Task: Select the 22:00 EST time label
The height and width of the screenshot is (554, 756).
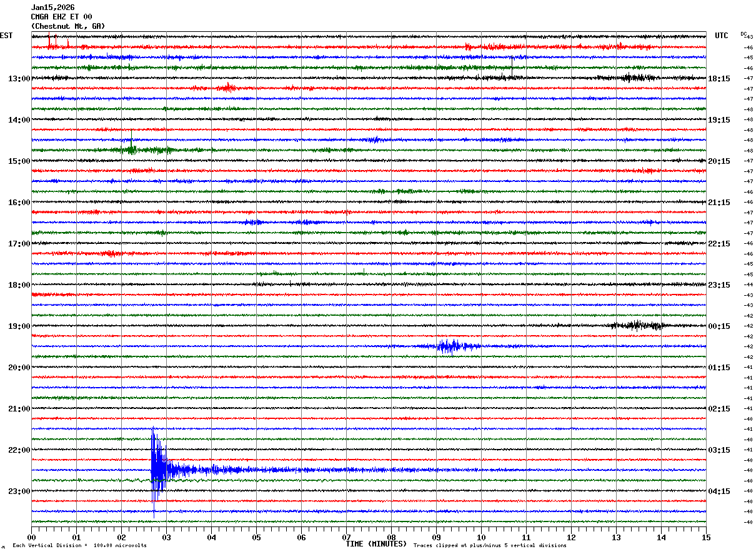Action: (x=19, y=450)
